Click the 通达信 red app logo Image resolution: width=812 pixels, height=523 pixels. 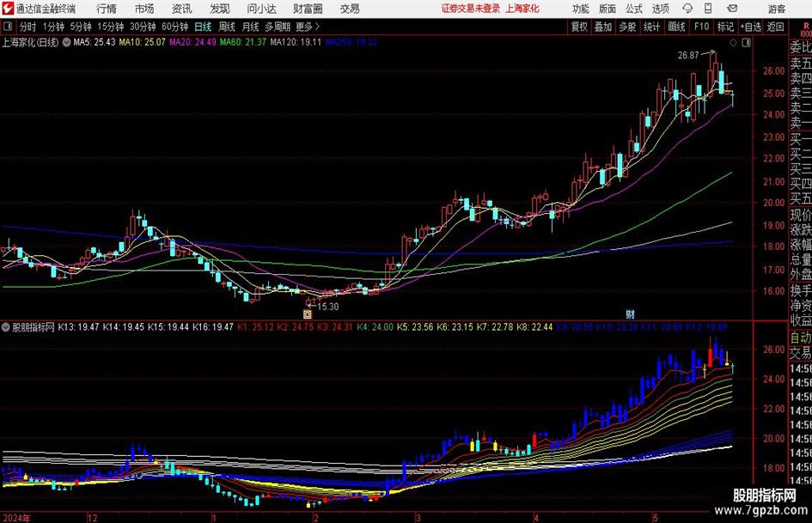tap(8, 9)
